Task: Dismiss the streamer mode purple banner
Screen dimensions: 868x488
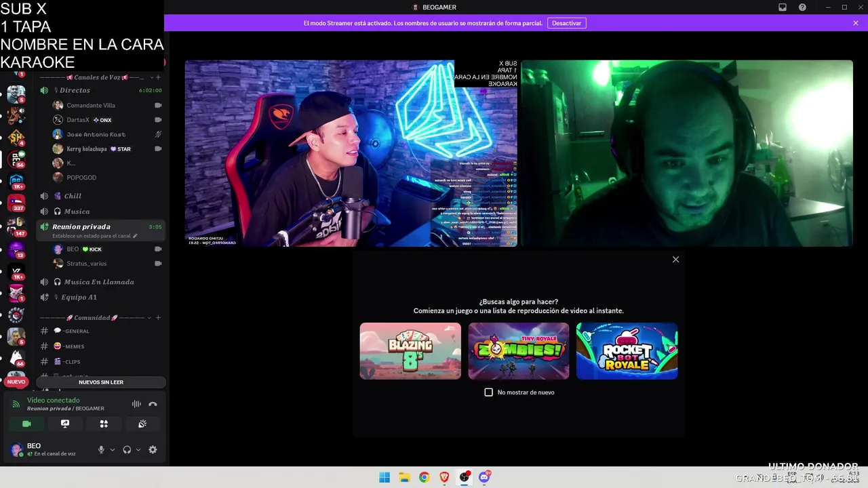Action: coord(856,23)
